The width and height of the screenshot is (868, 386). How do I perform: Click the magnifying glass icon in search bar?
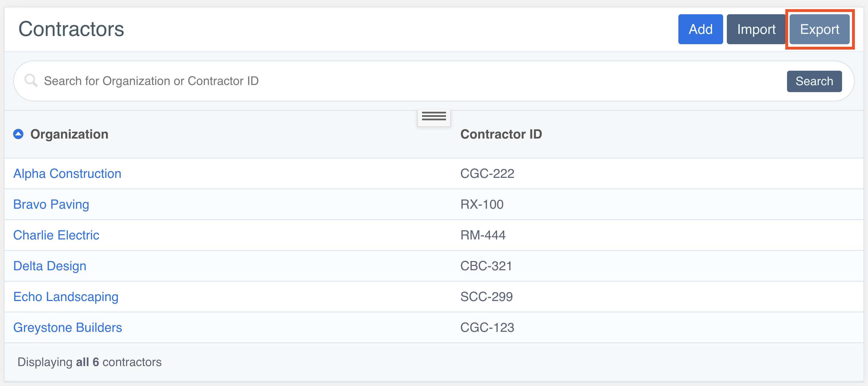[x=31, y=81]
